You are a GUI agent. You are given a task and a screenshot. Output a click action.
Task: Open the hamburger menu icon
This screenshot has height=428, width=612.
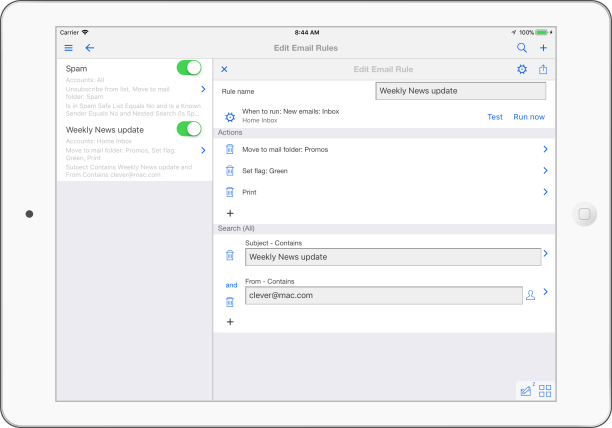68,48
